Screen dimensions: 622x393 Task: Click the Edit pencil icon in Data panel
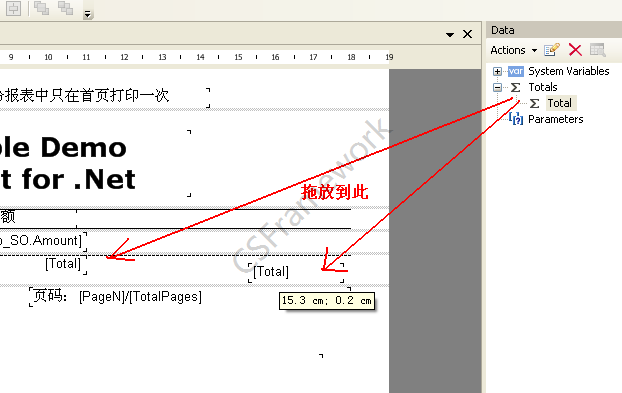(x=552, y=50)
